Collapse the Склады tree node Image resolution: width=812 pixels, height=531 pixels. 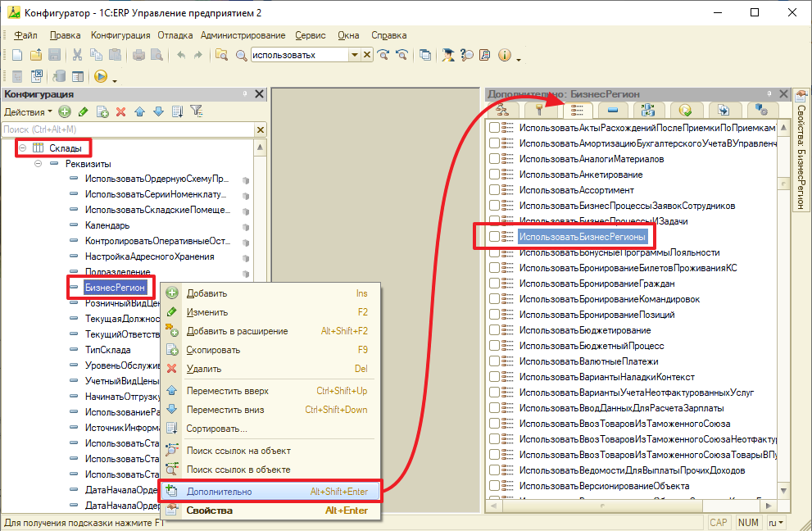click(x=23, y=148)
